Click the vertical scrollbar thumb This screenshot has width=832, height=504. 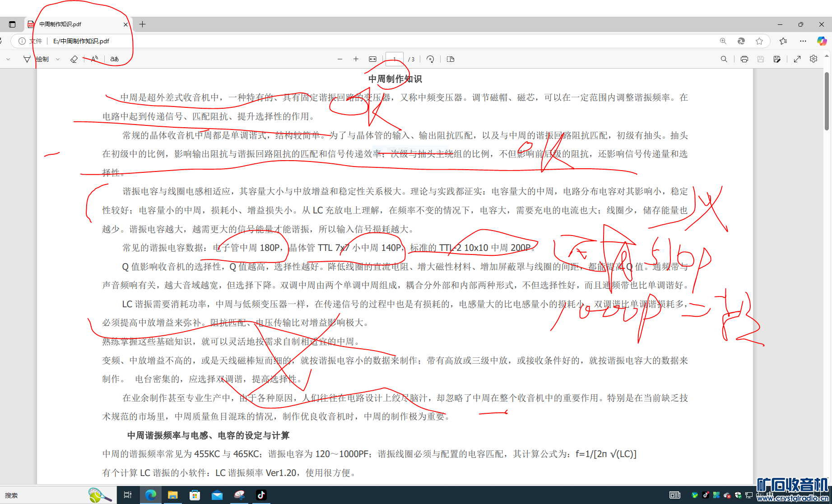(827, 101)
